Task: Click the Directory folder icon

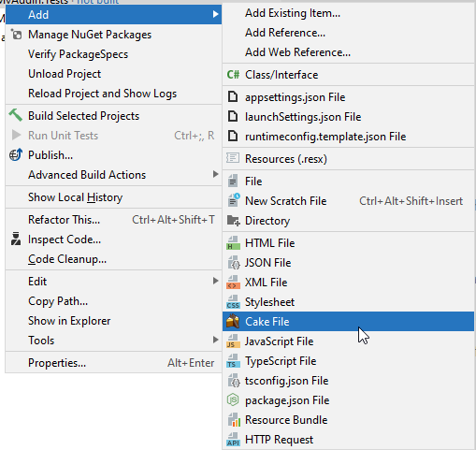Action: click(x=233, y=220)
